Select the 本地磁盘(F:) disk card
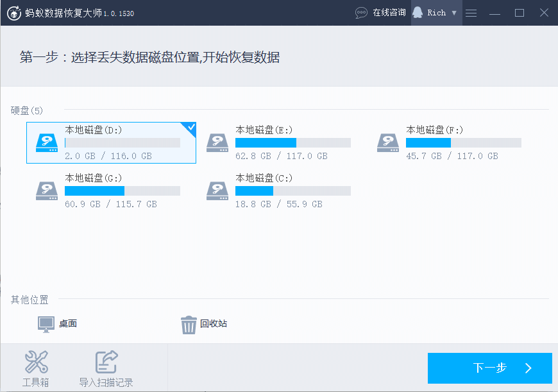The image size is (558, 392). pos(452,142)
